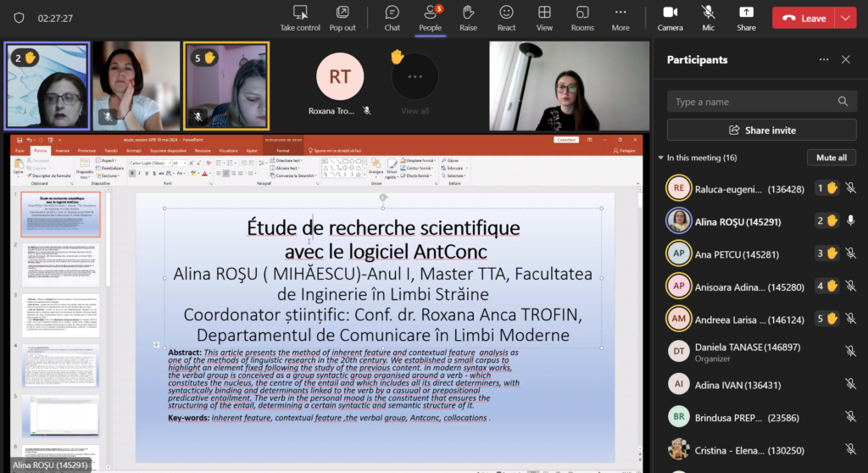Image resolution: width=868 pixels, height=473 pixels.
Task: Open the Chat panel
Action: [x=392, y=18]
